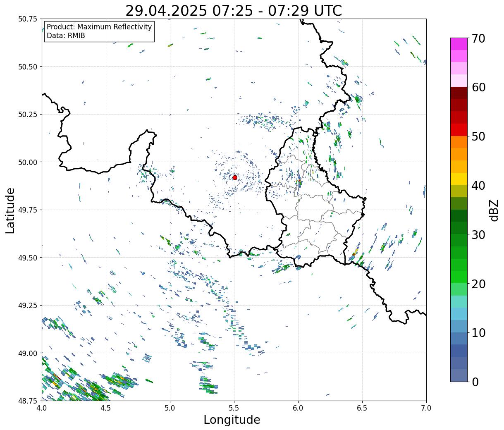
Task: Click longitude tick label 7.0
Action: click(x=426, y=408)
